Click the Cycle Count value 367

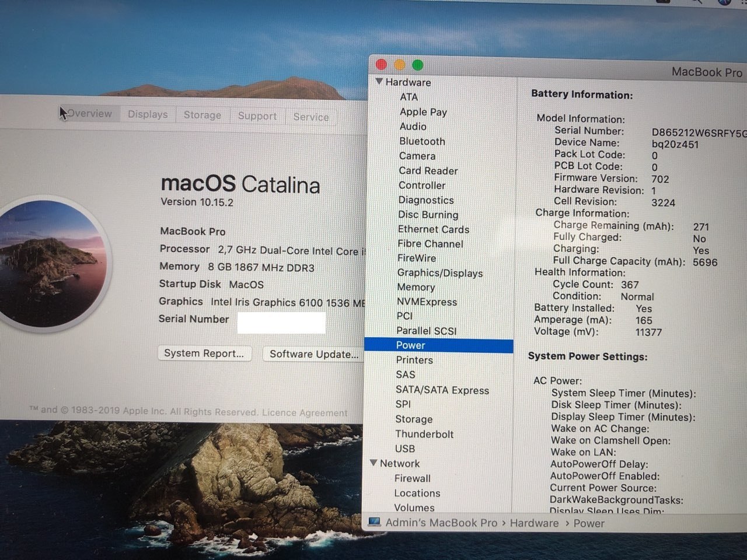tap(630, 285)
